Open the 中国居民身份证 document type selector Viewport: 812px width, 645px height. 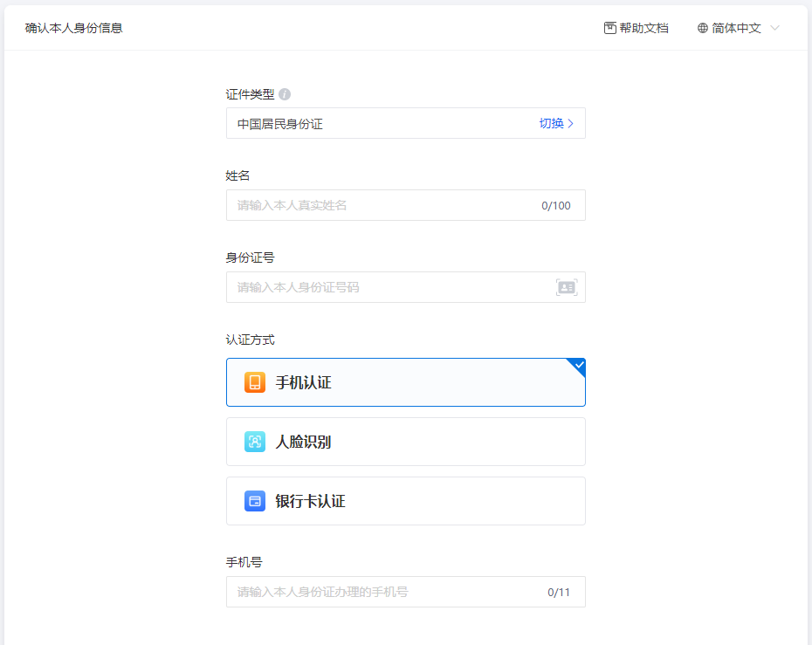point(375,124)
